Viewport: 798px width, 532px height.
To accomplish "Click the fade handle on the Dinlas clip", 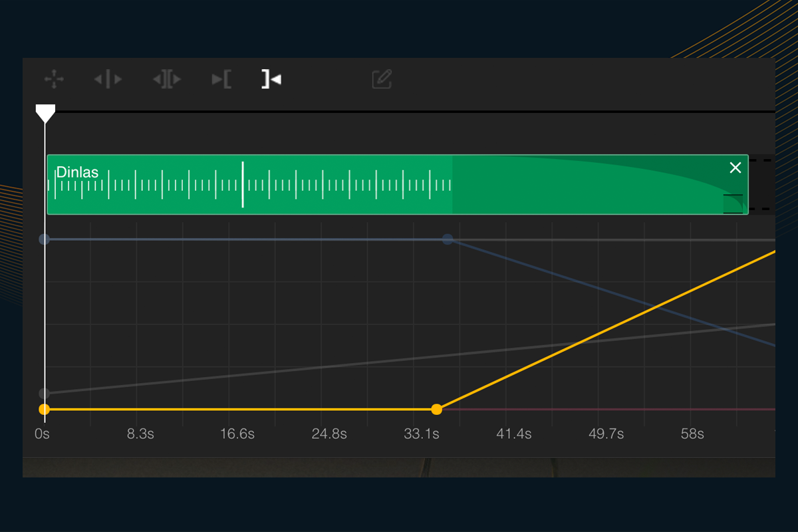I will (x=733, y=203).
